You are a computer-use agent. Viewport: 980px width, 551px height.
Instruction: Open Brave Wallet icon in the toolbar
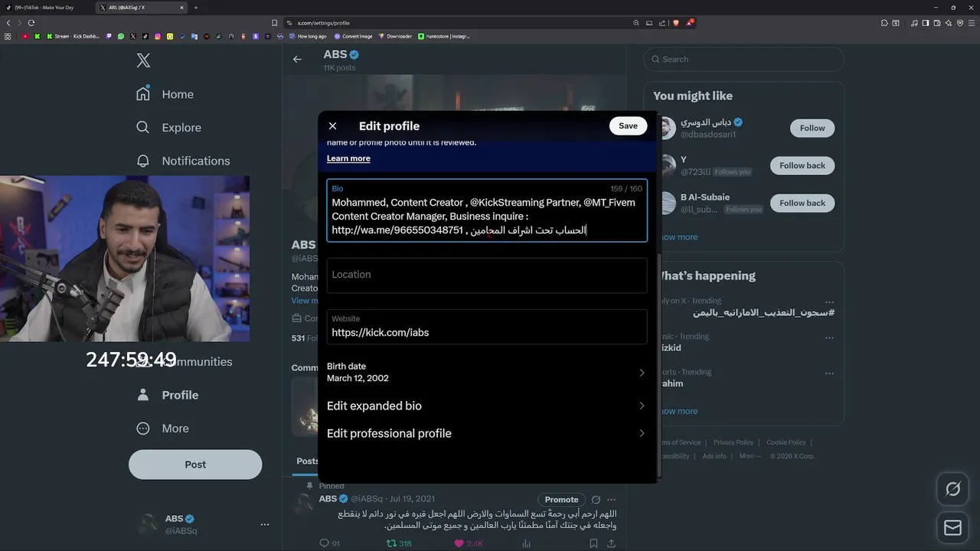point(937,23)
